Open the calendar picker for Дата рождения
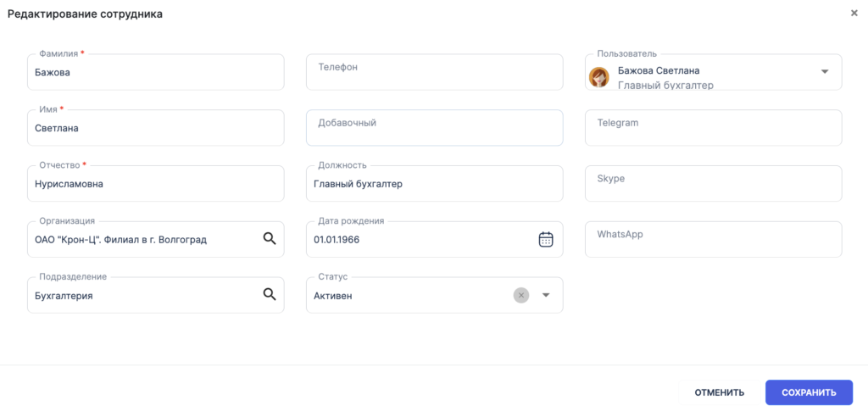 click(546, 239)
